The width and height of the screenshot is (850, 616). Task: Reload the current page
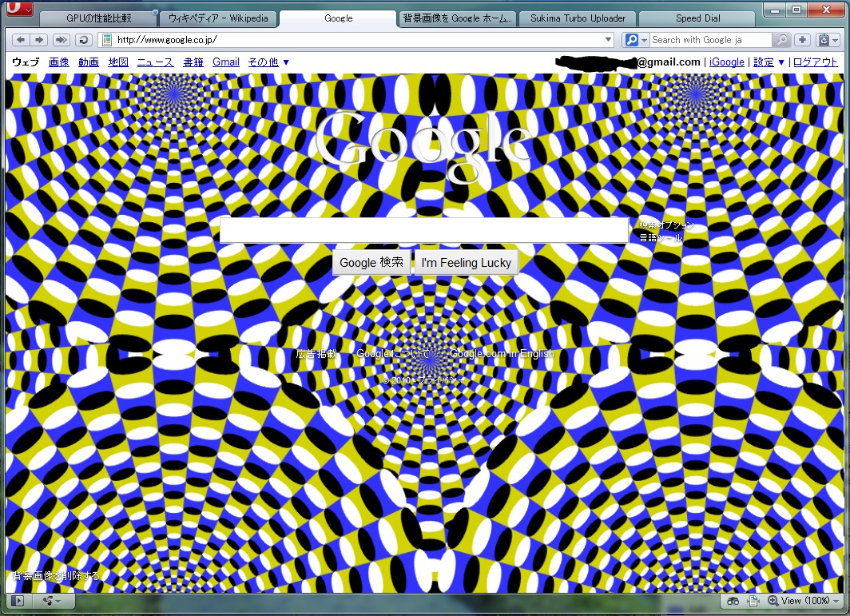(x=83, y=40)
